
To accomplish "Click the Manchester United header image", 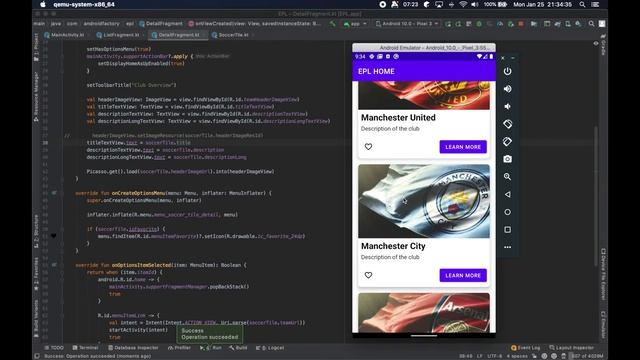I will coord(424,95).
